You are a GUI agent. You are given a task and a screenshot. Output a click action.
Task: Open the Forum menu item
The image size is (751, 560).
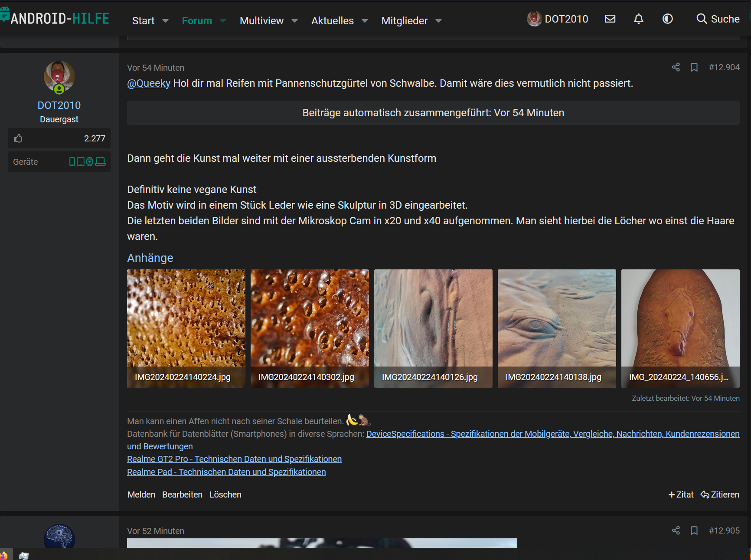click(197, 21)
